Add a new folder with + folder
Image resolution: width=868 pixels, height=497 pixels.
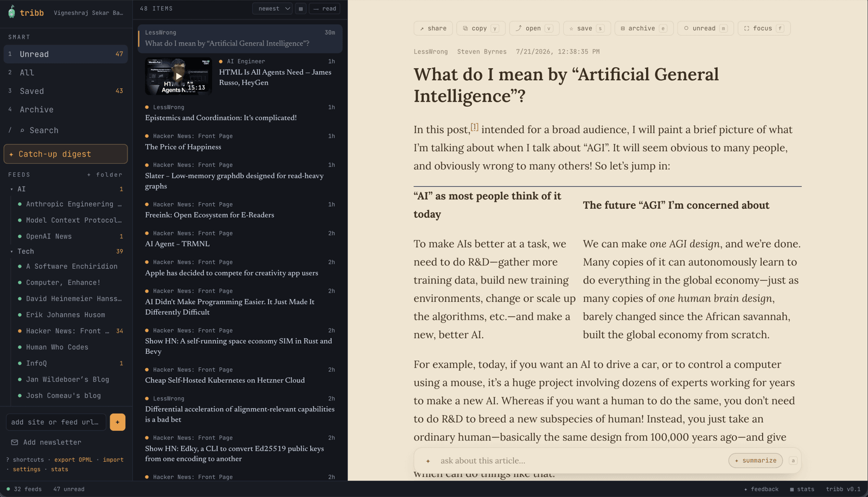click(105, 175)
